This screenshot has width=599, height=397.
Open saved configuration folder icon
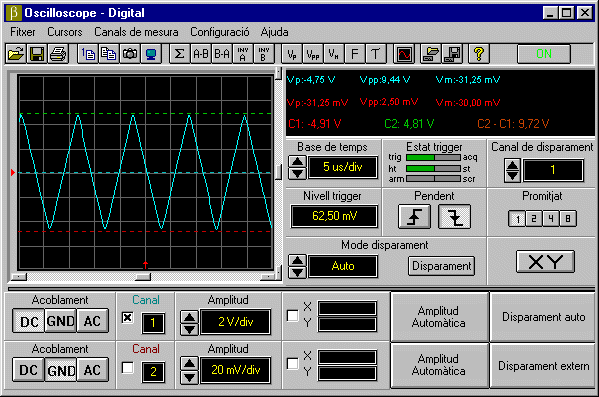point(431,54)
